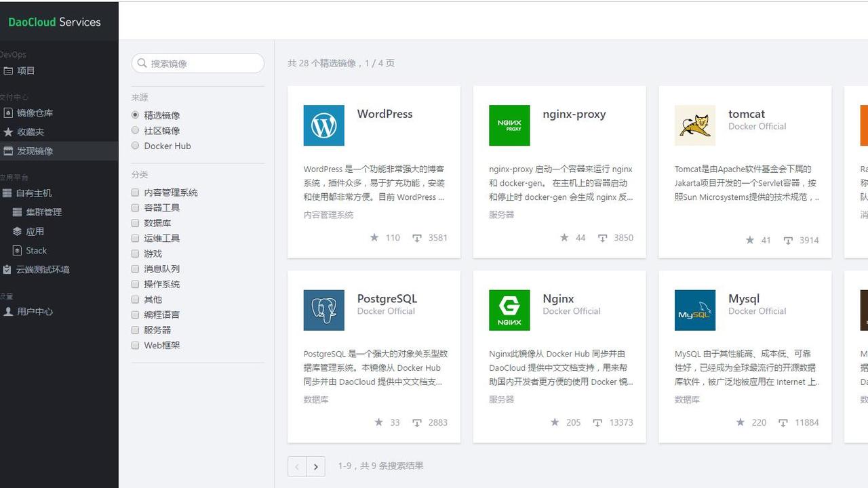868x488 pixels.
Task: Open 集群管理 in the sidebar
Action: [44, 212]
